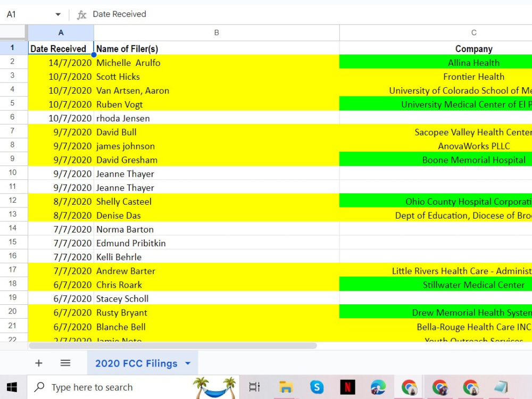The image size is (532, 399).
Task: Select the 14/7/2020 date cell
Action: [x=61, y=62]
